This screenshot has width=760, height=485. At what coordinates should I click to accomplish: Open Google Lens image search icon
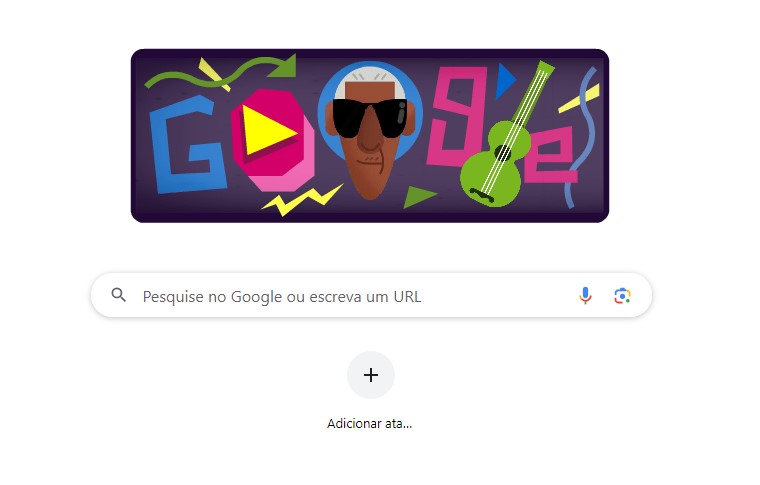[x=622, y=296]
